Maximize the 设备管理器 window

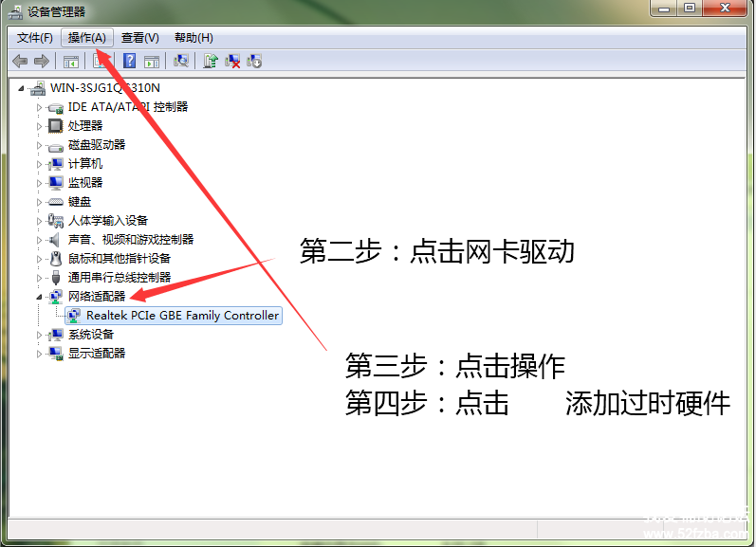690,9
